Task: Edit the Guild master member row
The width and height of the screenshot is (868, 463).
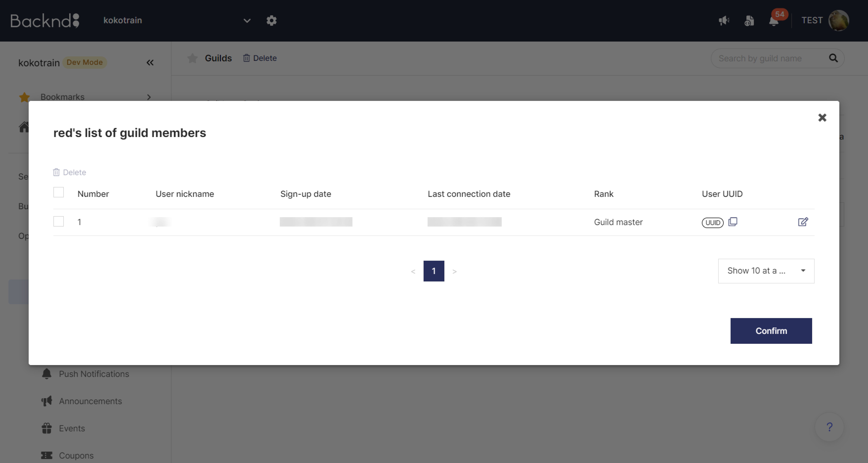Action: tap(803, 222)
